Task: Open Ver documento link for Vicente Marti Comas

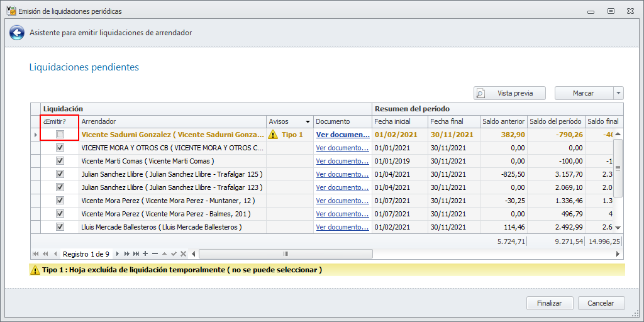Action: pos(342,161)
